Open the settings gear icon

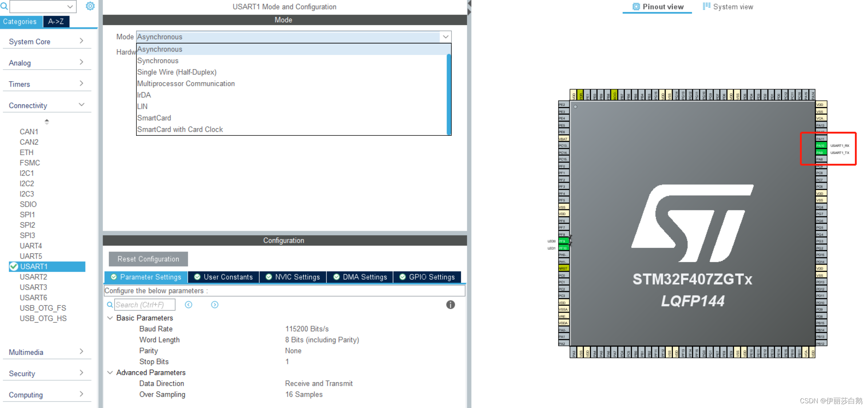click(90, 6)
